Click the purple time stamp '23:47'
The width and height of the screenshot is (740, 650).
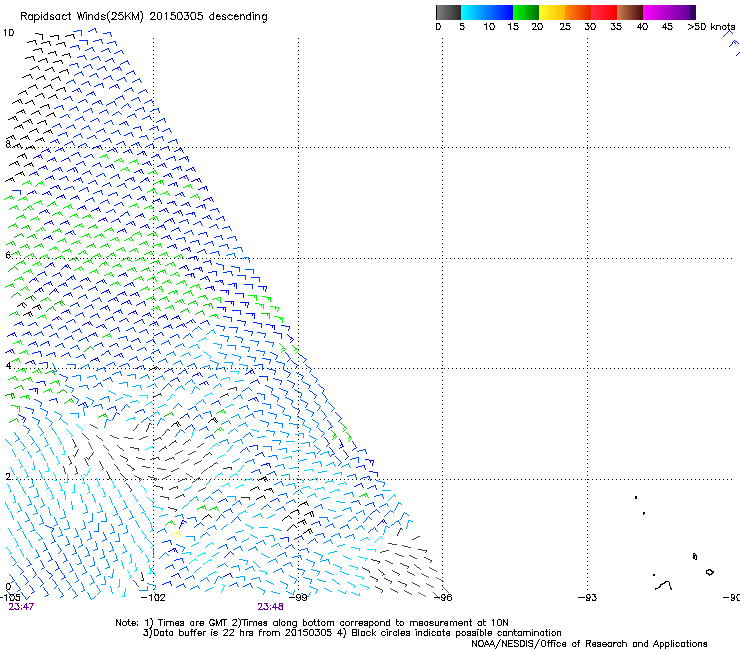[21, 607]
